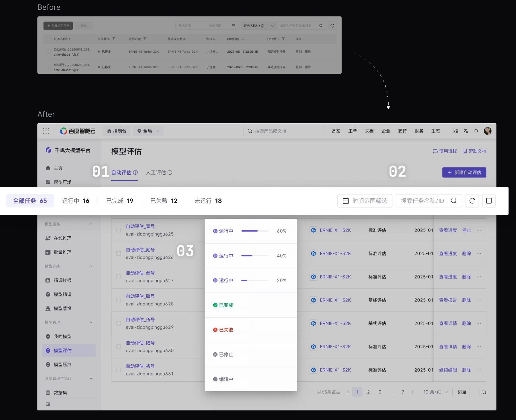Click the refresh icon in After toolbar
516x420 pixels.
pos(472,201)
